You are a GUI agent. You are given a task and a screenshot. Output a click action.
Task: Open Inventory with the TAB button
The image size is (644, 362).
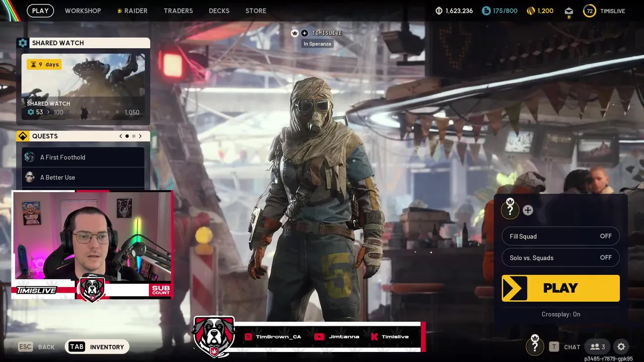(x=97, y=347)
